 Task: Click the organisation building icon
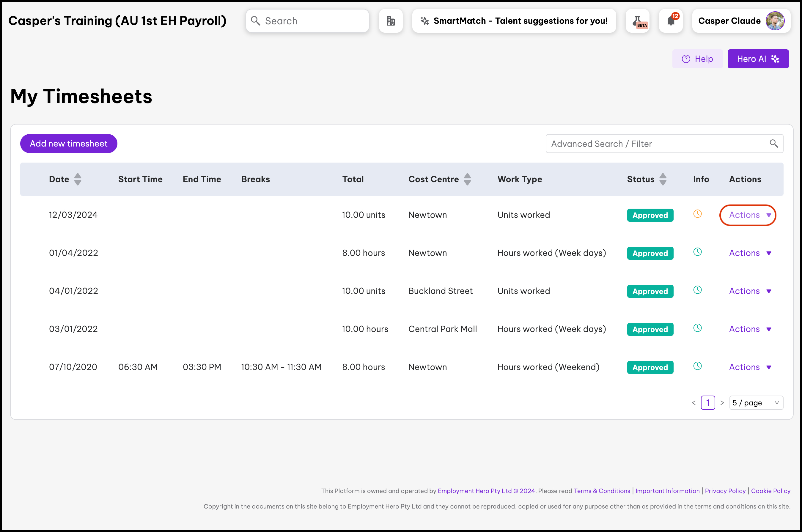coord(391,21)
